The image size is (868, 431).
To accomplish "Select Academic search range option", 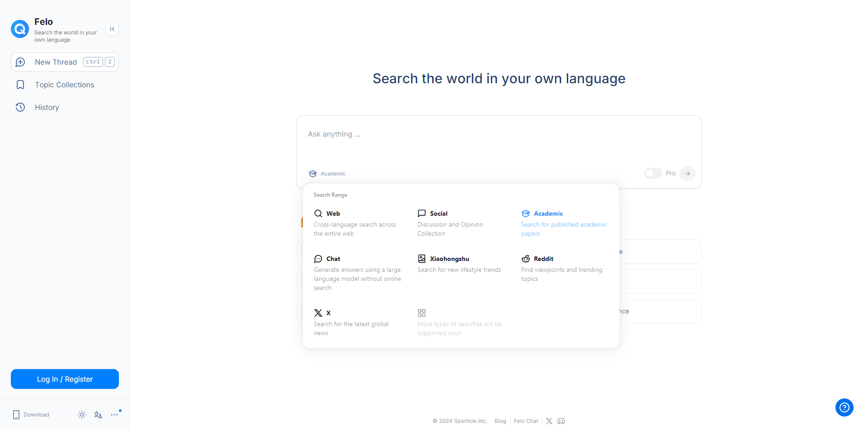I will pos(564,223).
